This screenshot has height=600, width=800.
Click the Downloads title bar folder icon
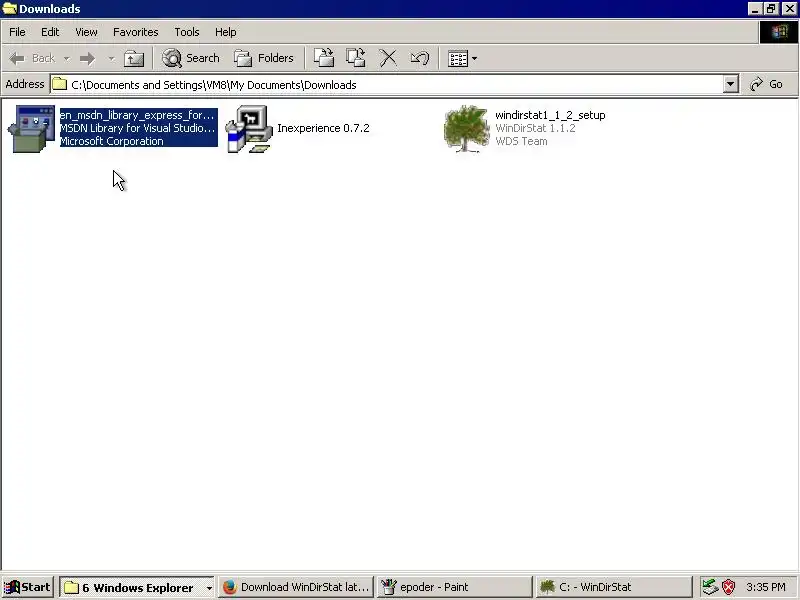click(x=10, y=9)
